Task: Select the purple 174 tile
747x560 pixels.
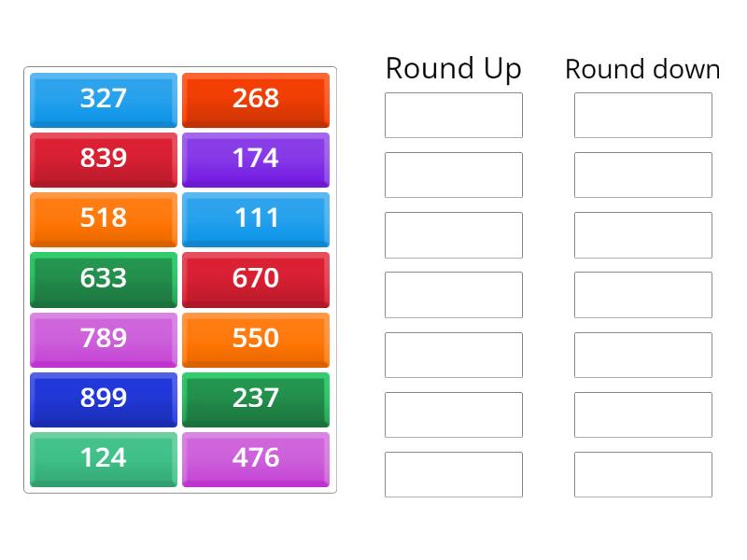Action: tap(256, 159)
